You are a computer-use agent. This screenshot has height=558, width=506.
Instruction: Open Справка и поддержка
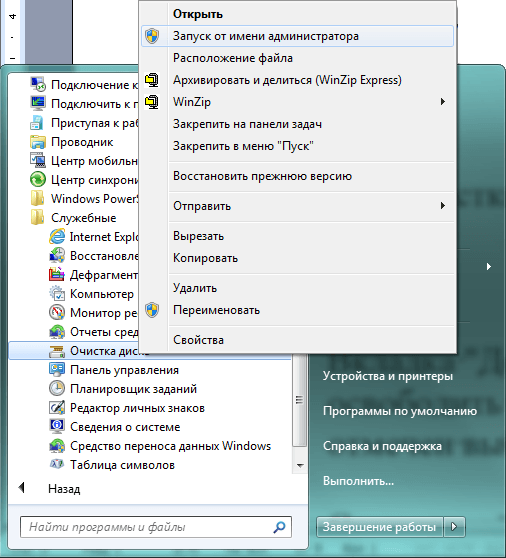click(382, 446)
